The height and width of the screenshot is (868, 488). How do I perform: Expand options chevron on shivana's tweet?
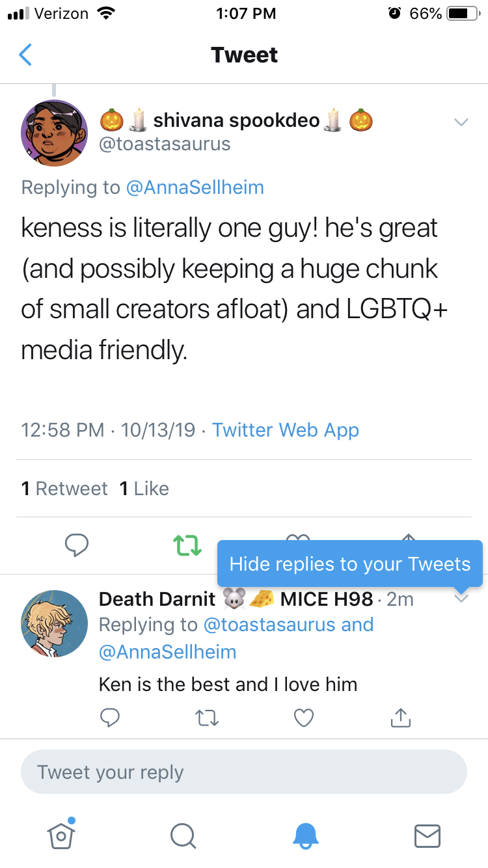pos(461,122)
